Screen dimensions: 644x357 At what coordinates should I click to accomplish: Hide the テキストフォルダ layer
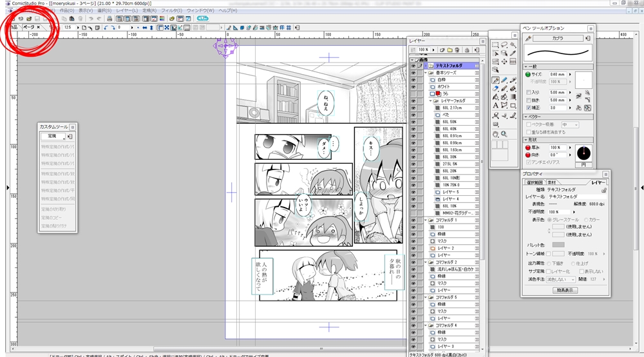click(x=413, y=66)
